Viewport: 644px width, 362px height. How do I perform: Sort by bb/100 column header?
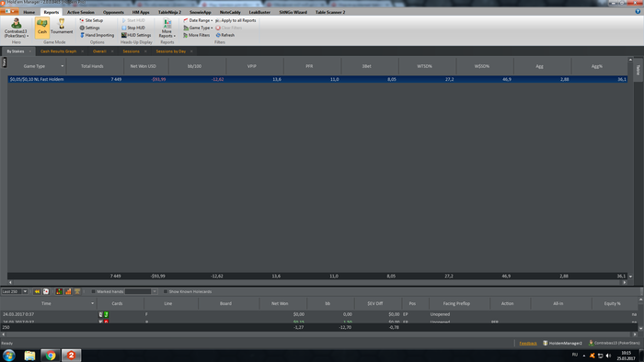coord(195,66)
